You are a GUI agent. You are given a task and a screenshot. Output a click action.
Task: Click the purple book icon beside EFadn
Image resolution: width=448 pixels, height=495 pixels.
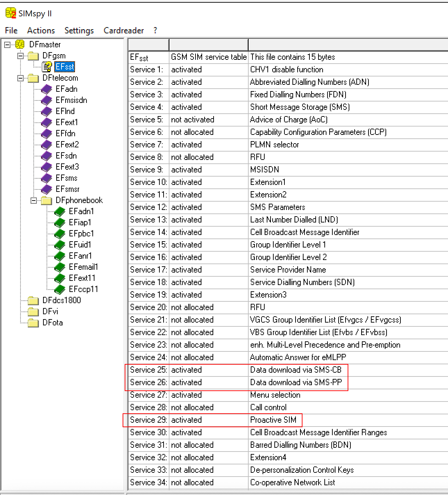[47, 89]
